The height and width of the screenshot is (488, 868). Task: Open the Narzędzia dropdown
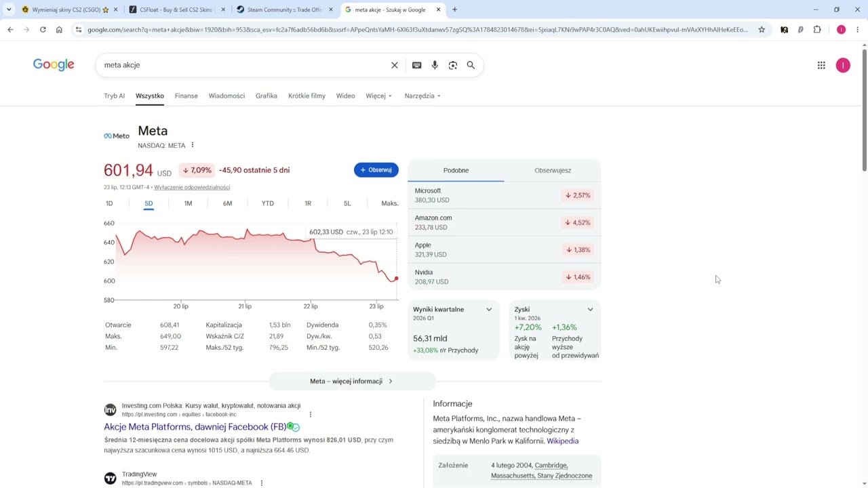coord(422,96)
